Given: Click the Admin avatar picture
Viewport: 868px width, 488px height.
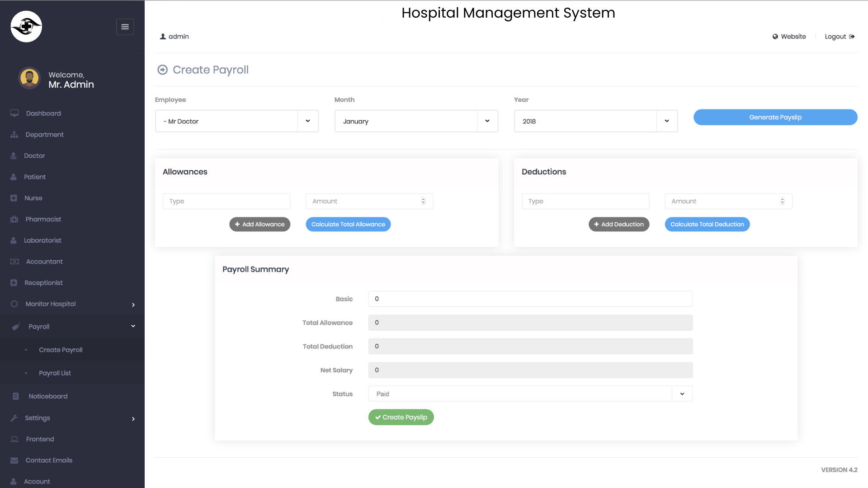Looking at the screenshot, I should [29, 78].
